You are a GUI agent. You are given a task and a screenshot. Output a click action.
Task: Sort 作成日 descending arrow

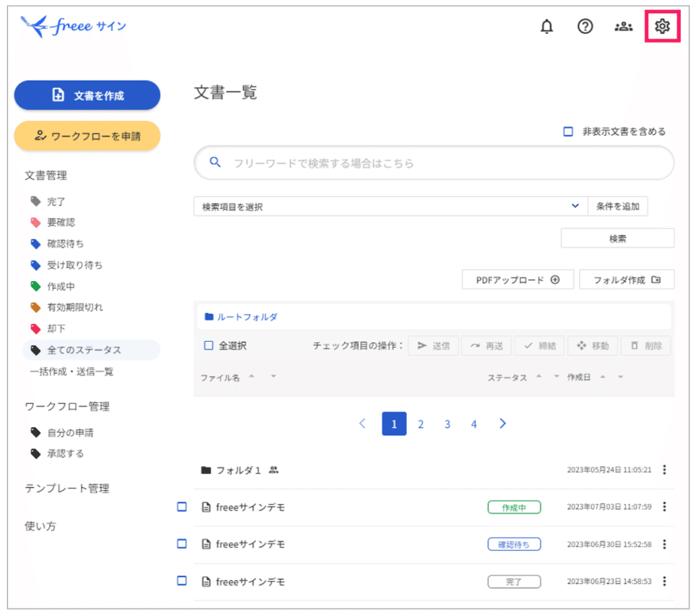click(x=621, y=377)
